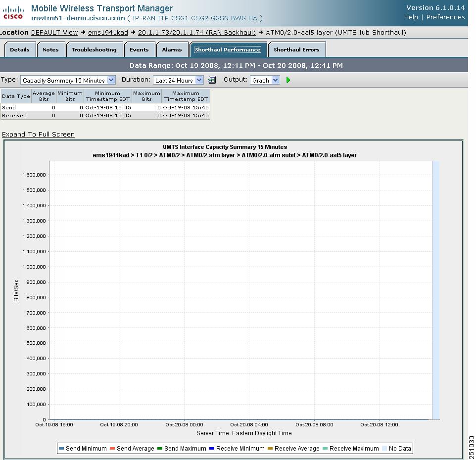476x460 pixels.
Task: Click the chart title UMTS Interface Capacity Summary
Action: (225, 147)
